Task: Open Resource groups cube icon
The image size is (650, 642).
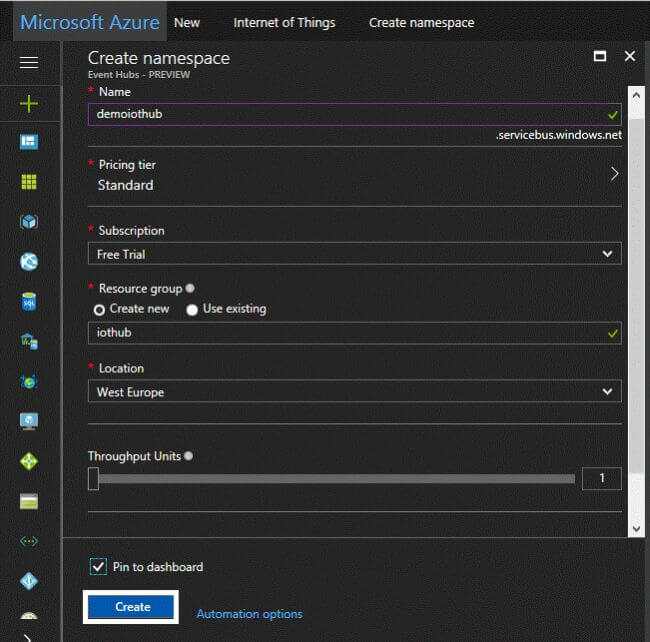Action: pyautogui.click(x=29, y=222)
